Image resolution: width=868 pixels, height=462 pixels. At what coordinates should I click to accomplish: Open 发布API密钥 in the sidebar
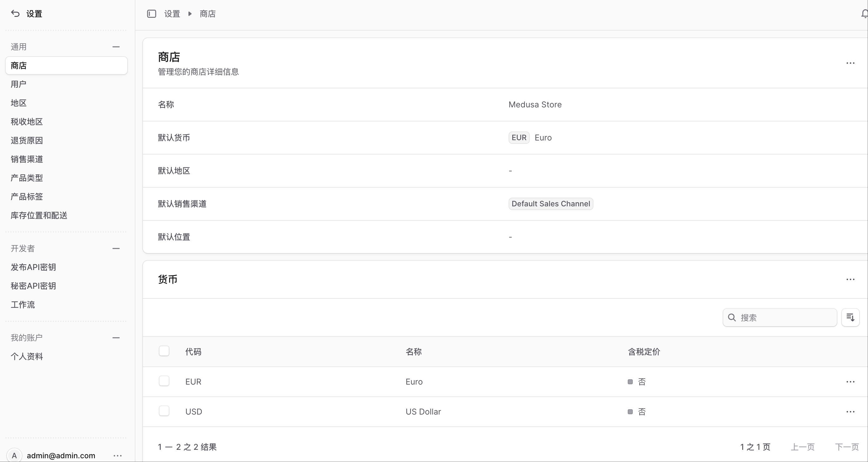(66, 267)
